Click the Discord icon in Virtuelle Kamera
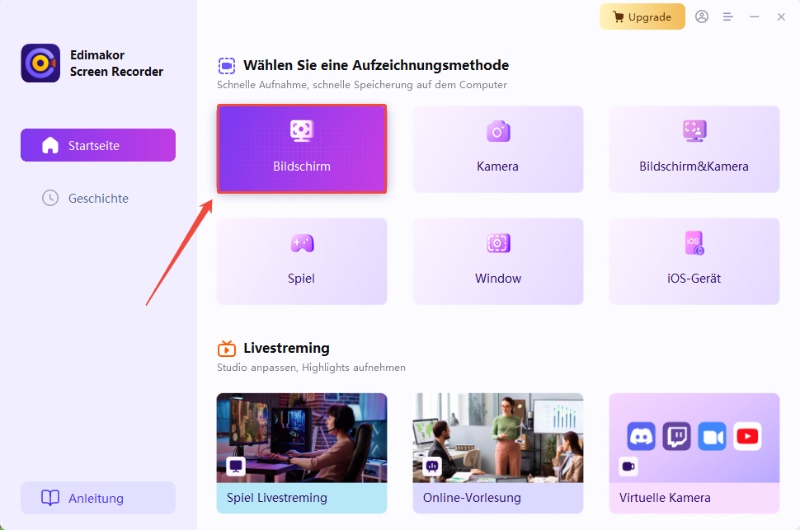This screenshot has height=530, width=800. (641, 436)
